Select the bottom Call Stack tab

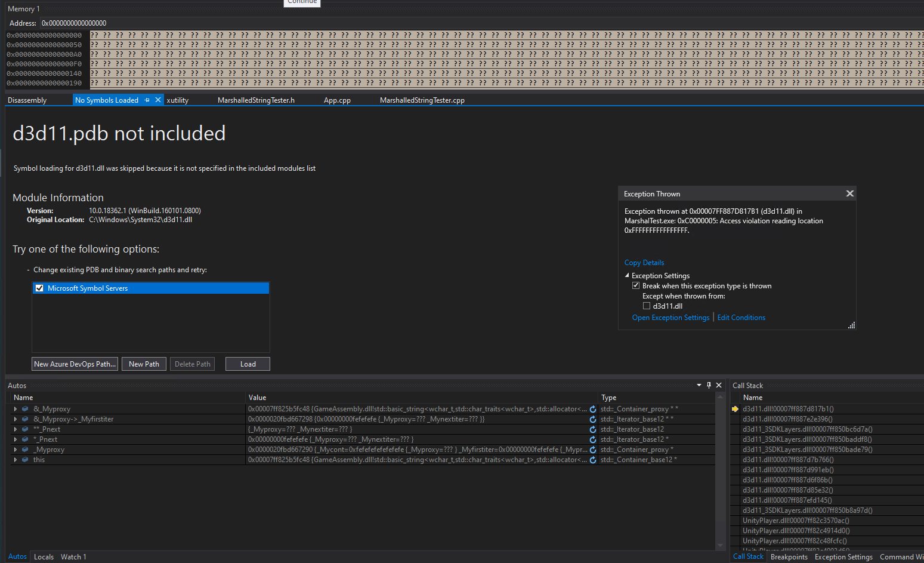(748, 556)
